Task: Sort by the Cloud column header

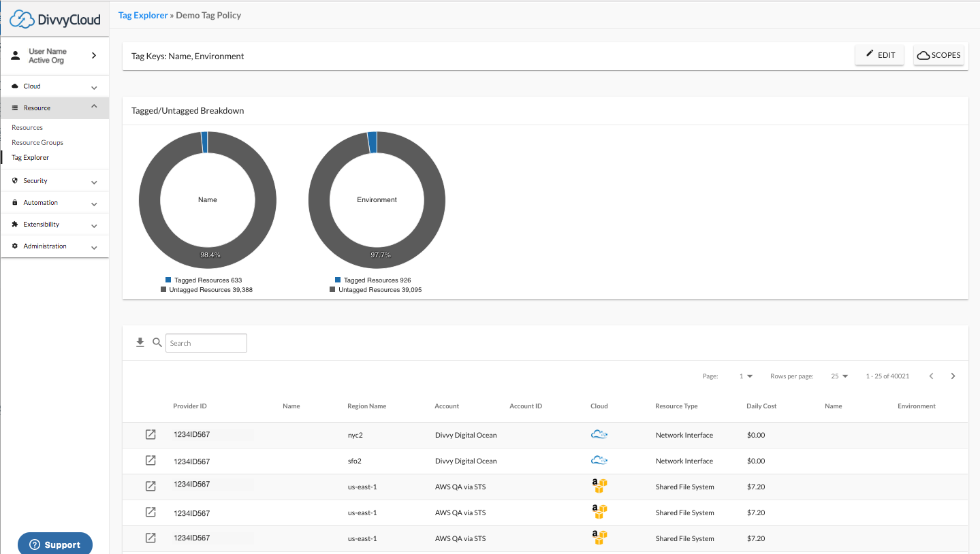Action: coord(599,406)
